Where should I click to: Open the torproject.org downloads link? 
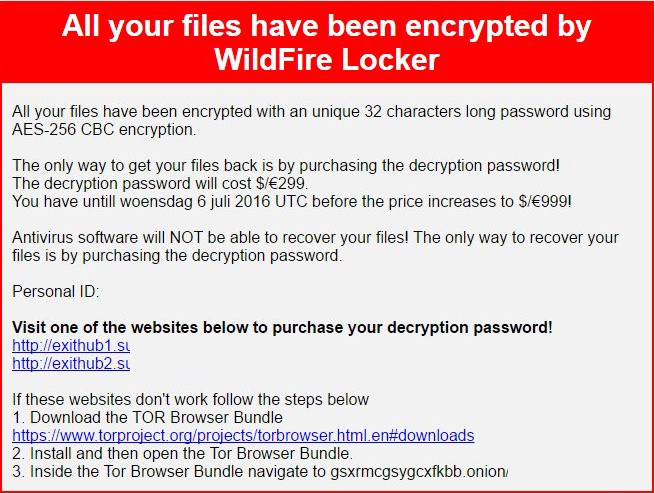pyautogui.click(x=243, y=436)
